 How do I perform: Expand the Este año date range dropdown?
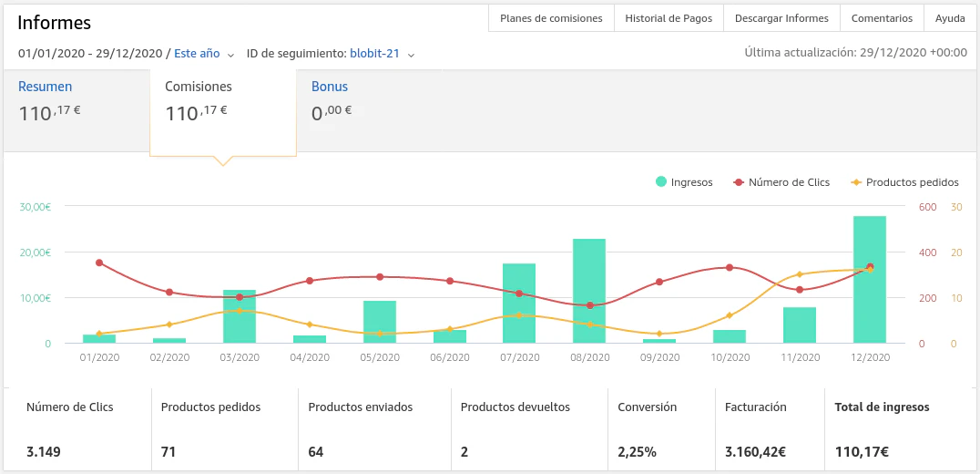point(204,54)
